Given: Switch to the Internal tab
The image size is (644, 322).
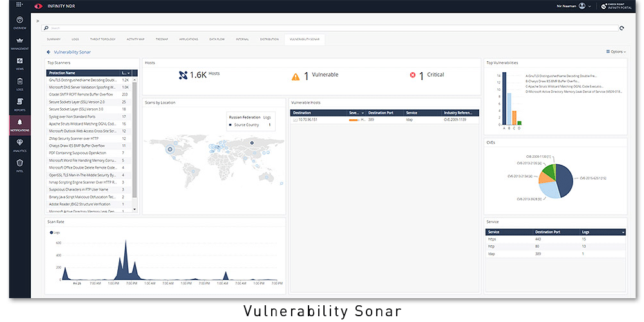Looking at the screenshot, I should click(242, 39).
